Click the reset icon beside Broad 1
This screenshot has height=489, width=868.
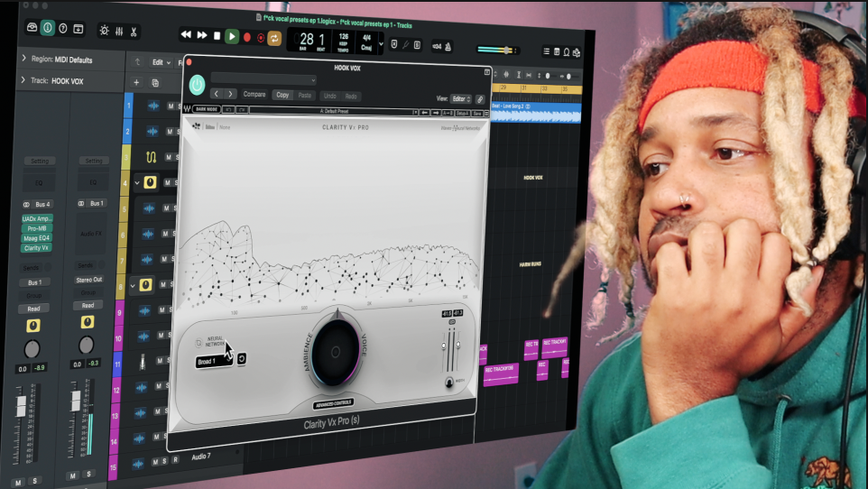242,359
